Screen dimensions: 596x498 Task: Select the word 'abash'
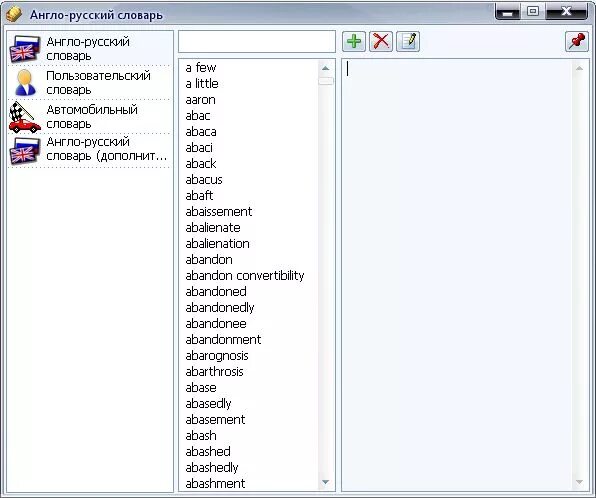(x=201, y=435)
